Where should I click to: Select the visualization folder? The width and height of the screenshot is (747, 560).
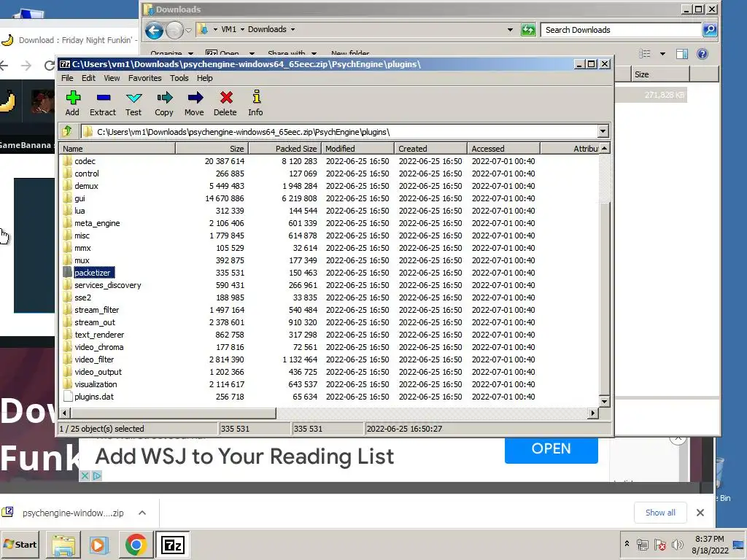(96, 384)
